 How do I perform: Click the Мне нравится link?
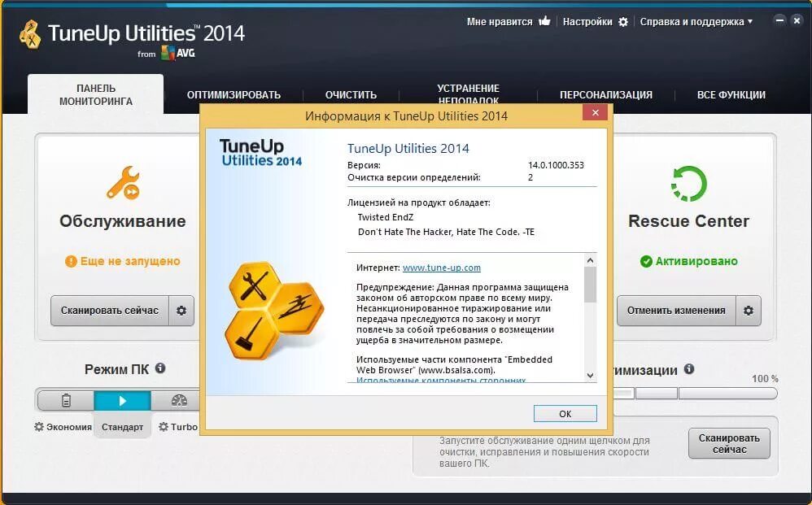tap(500, 22)
